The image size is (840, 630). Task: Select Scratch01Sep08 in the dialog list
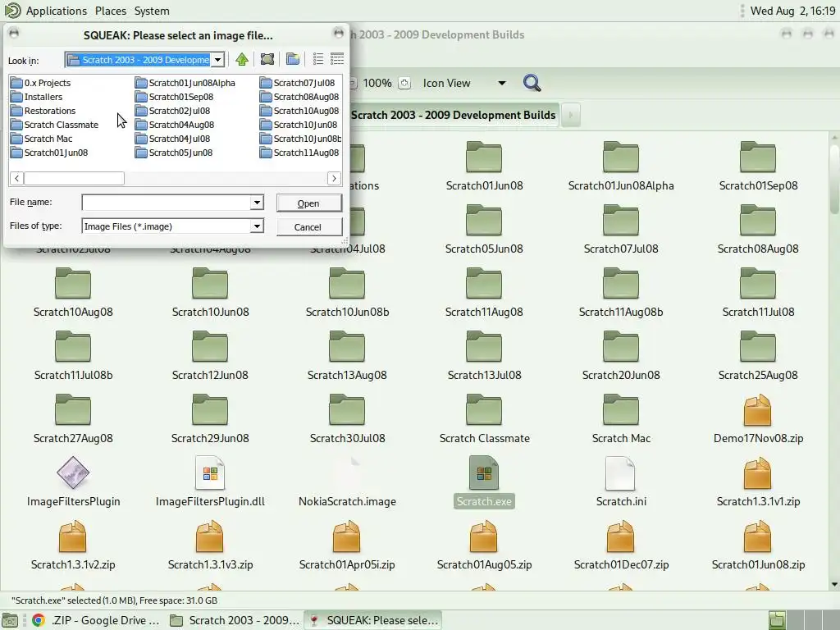[x=175, y=97]
